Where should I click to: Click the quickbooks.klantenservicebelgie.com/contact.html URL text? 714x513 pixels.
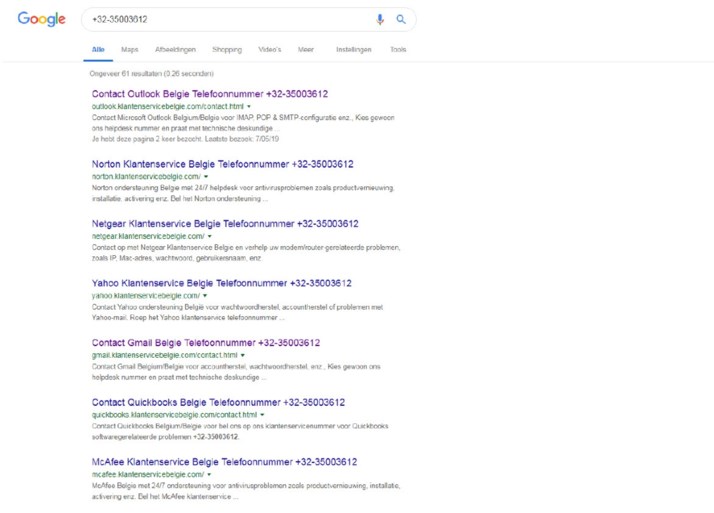(174, 415)
